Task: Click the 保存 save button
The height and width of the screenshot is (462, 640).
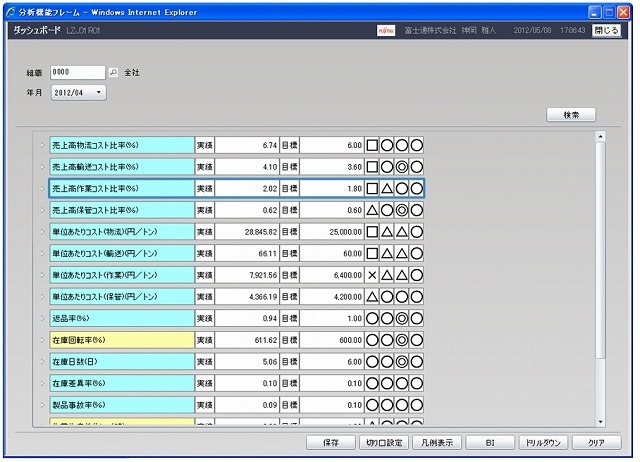Action: [x=331, y=442]
